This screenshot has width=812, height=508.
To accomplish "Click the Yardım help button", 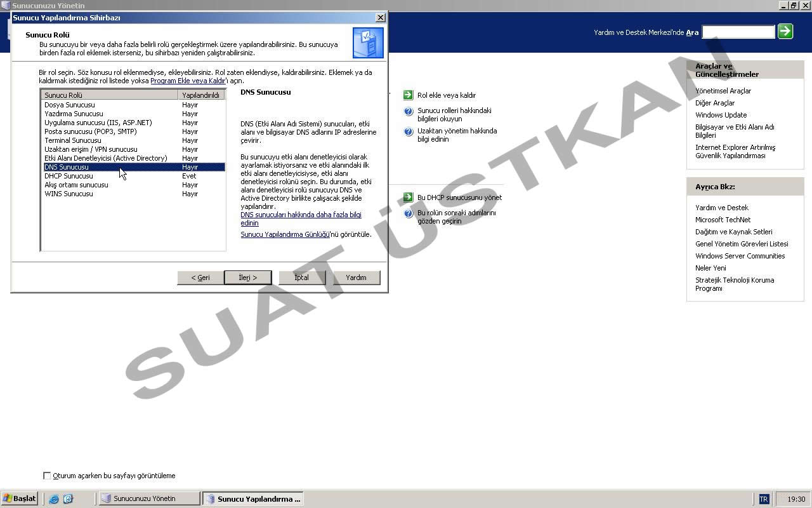I will tap(357, 277).
